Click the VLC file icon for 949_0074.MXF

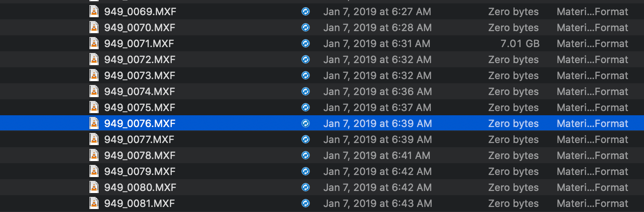point(94,91)
